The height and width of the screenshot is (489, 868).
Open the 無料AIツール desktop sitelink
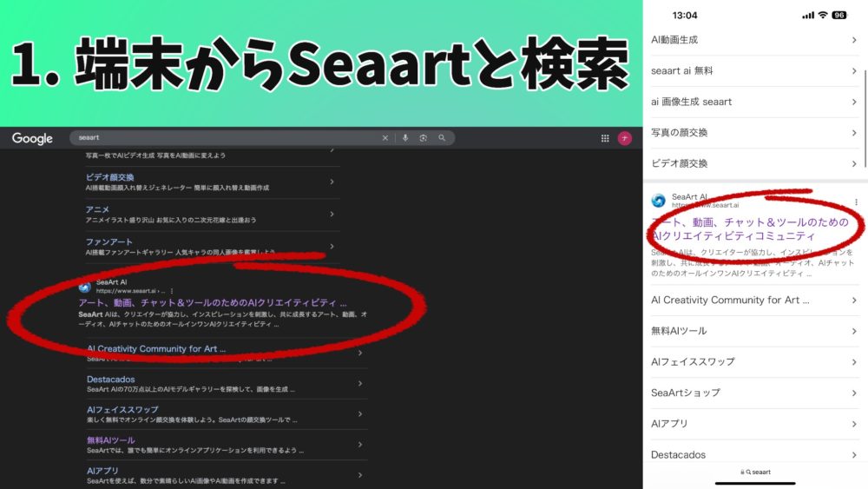pyautogui.click(x=111, y=440)
